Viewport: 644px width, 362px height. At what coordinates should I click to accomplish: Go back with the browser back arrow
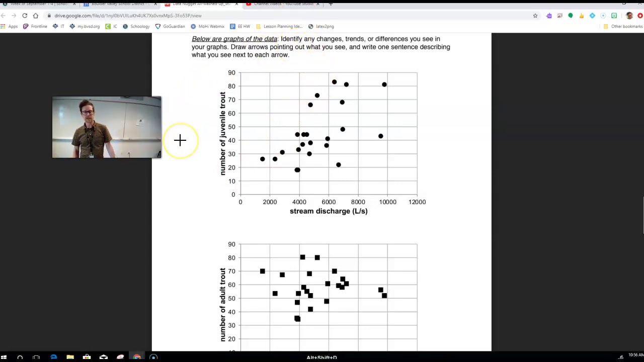[3, 16]
